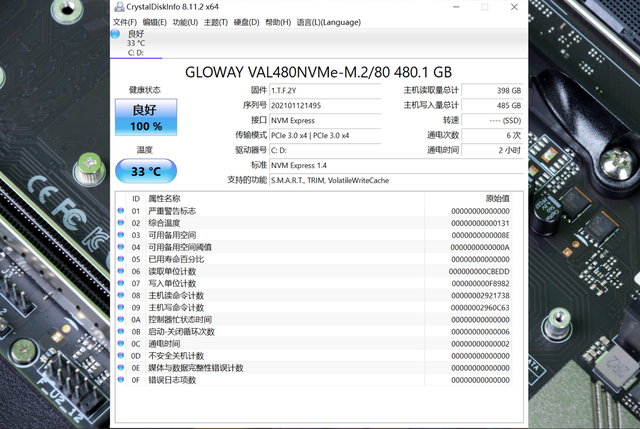Click raw value 0000002960C63

[480, 307]
